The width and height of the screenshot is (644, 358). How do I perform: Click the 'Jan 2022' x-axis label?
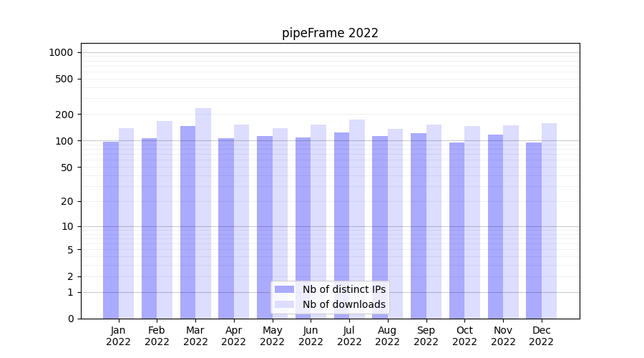click(119, 336)
